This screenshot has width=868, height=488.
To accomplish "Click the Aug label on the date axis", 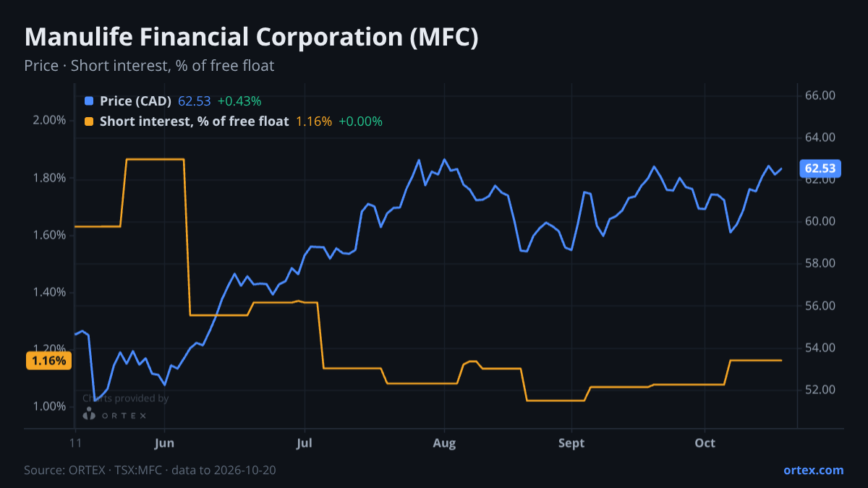I will tap(444, 443).
